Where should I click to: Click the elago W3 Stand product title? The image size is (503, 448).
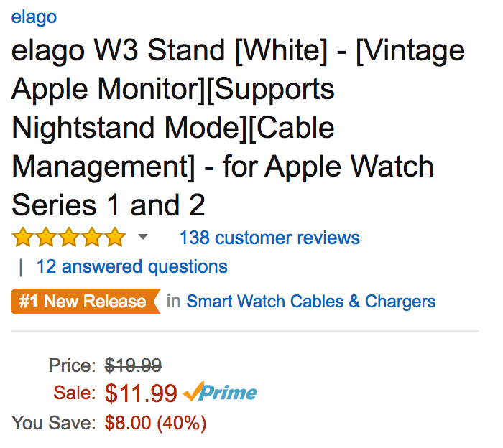point(237,129)
